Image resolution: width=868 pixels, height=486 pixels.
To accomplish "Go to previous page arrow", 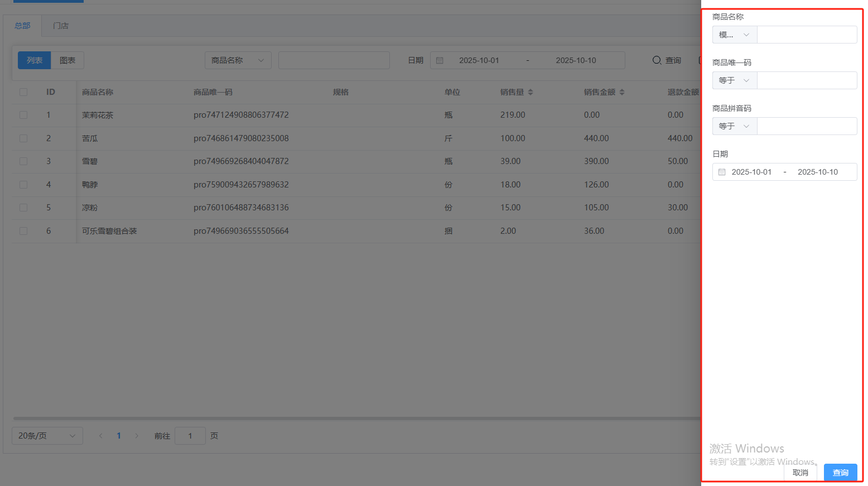I will point(100,436).
